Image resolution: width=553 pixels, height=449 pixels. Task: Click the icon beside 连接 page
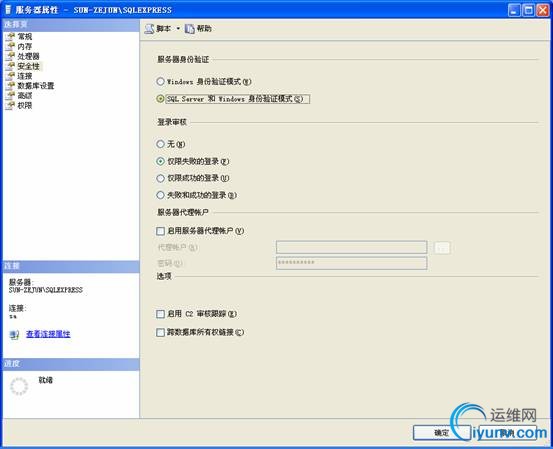click(11, 76)
